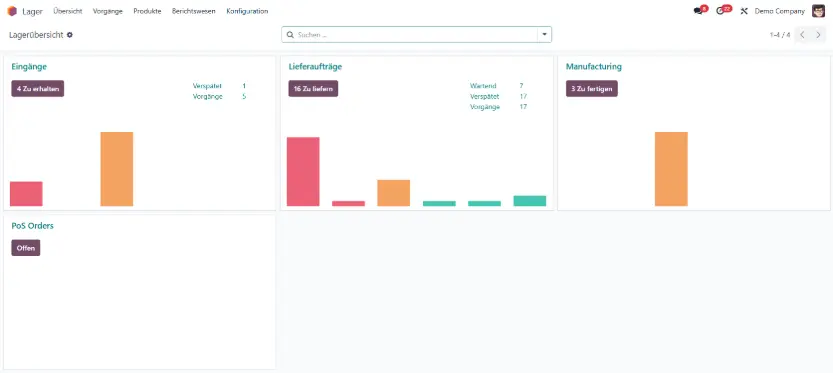833x373 pixels.
Task: Open the Verspätet link under Lieferaufträge
Action: [484, 96]
